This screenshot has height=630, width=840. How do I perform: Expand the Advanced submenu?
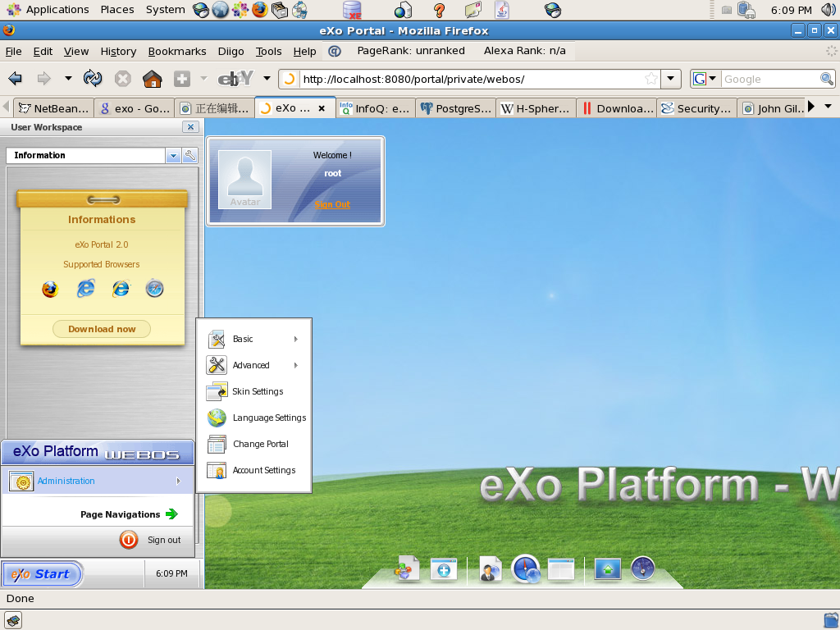point(254,365)
